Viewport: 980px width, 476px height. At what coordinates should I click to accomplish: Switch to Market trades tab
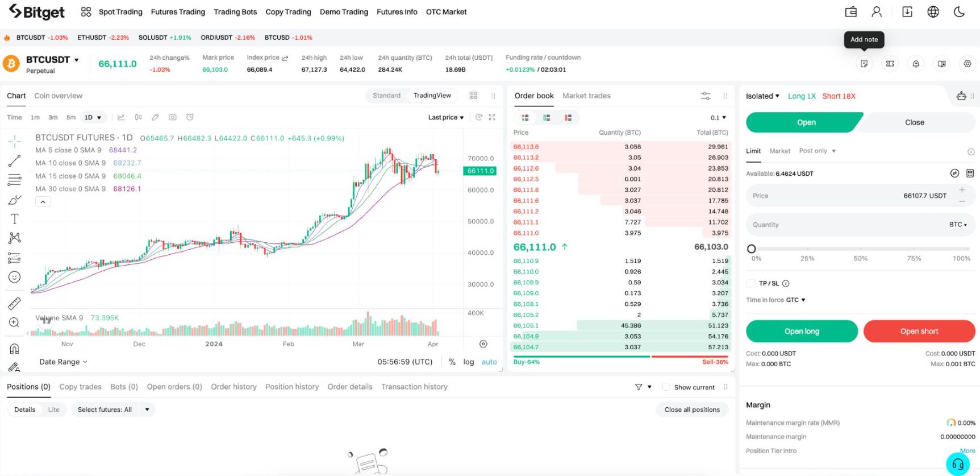tap(586, 96)
